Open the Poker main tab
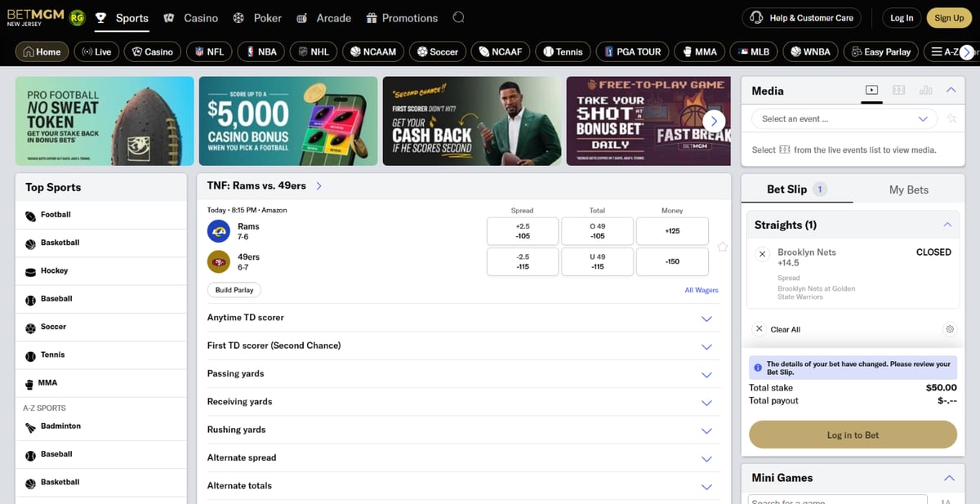The width and height of the screenshot is (980, 504). point(256,18)
